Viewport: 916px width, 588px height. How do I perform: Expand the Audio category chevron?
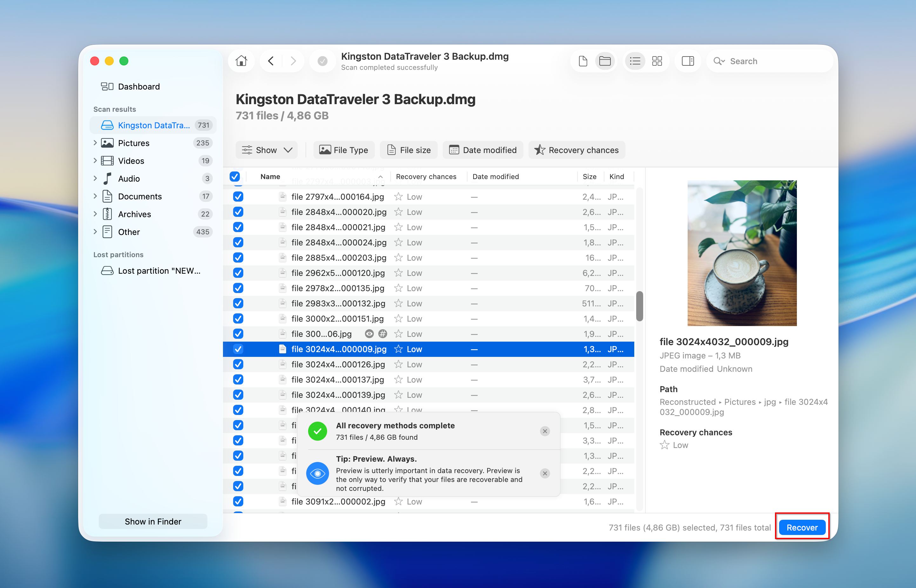tap(95, 178)
